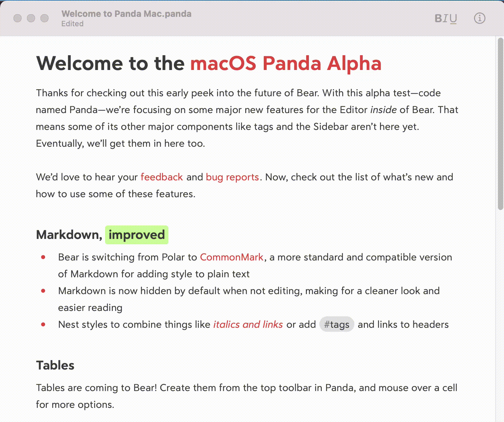Place cursor in the Welcome to the heading
This screenshot has width=504, height=422.
pos(111,63)
